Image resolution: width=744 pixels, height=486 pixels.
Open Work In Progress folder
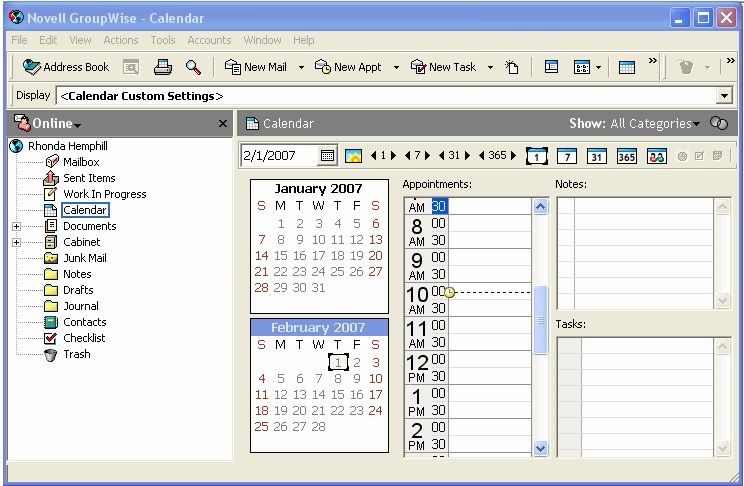[104, 194]
